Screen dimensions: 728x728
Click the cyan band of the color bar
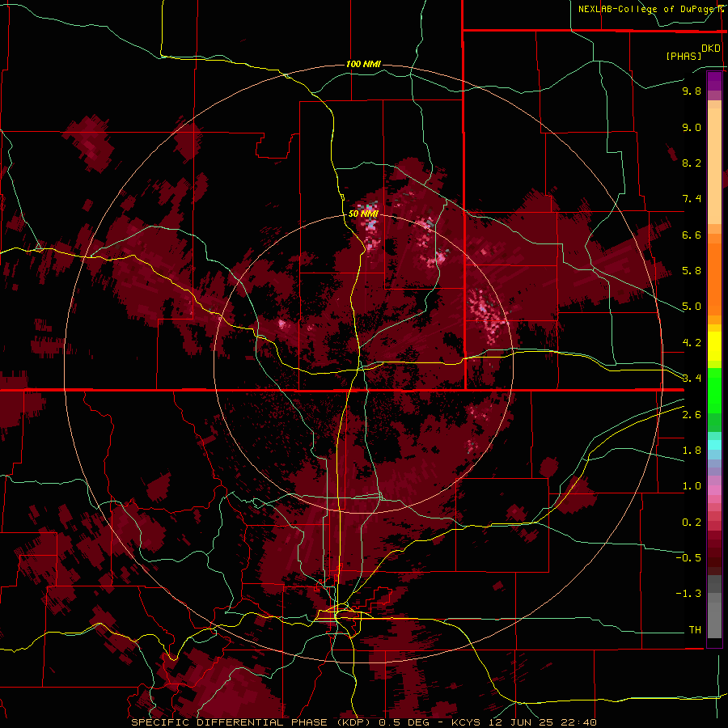point(714,445)
